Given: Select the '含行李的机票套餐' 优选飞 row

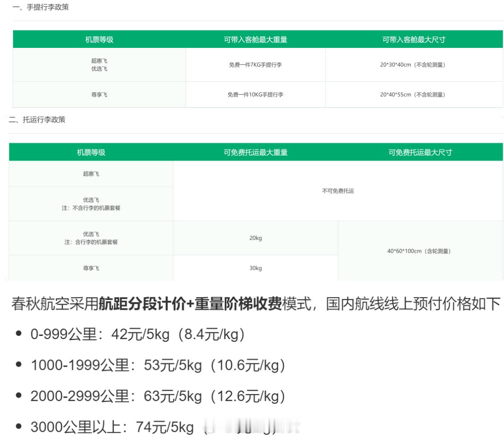Looking at the screenshot, I should pyautogui.click(x=91, y=238).
